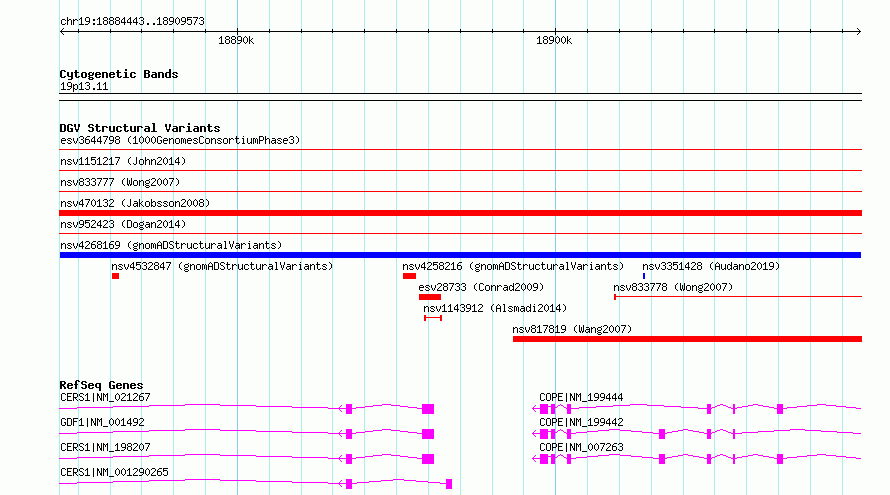Image resolution: width=890 pixels, height=495 pixels.
Task: Select the blue nsv4268169 variant bar
Action: click(460, 255)
